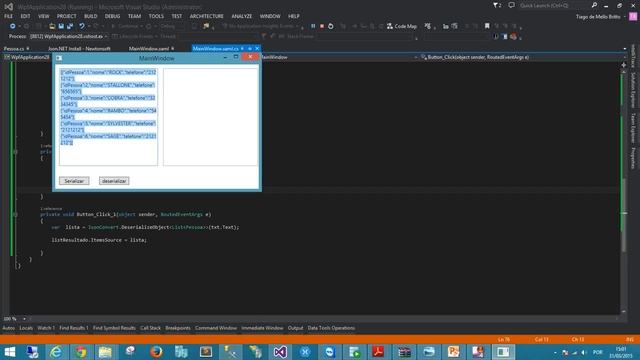
Task: Open PowerPoint from the taskbar
Action: pyautogui.click(x=453, y=352)
